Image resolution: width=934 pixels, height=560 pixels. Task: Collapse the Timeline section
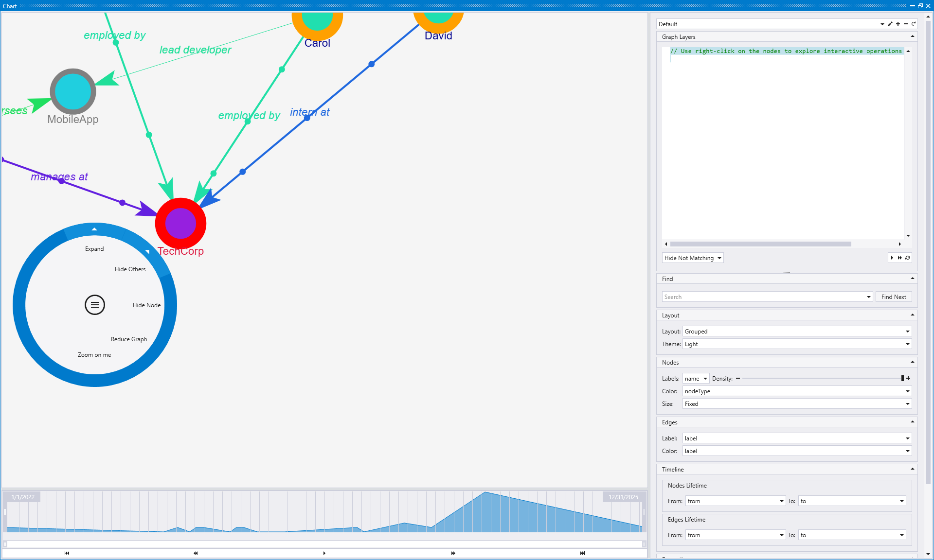tap(912, 469)
